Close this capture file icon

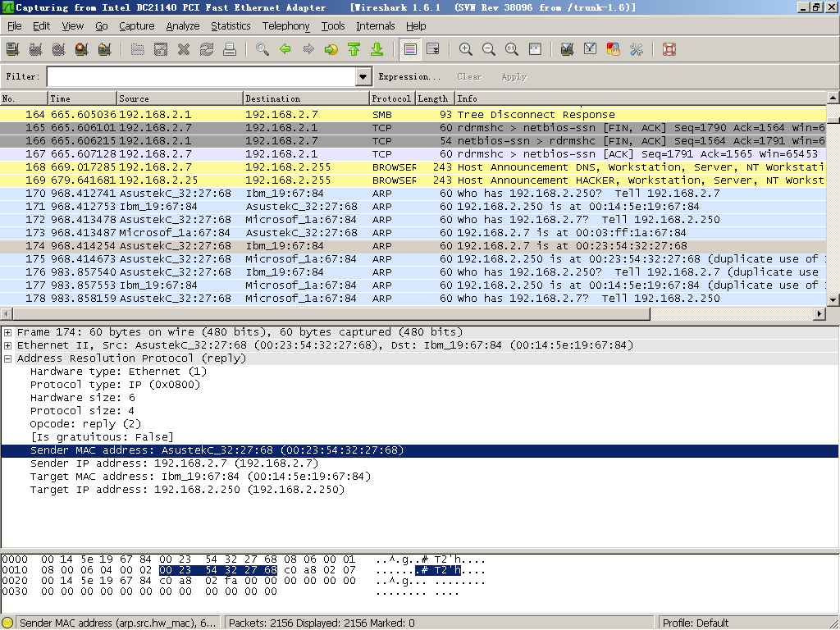click(184, 50)
